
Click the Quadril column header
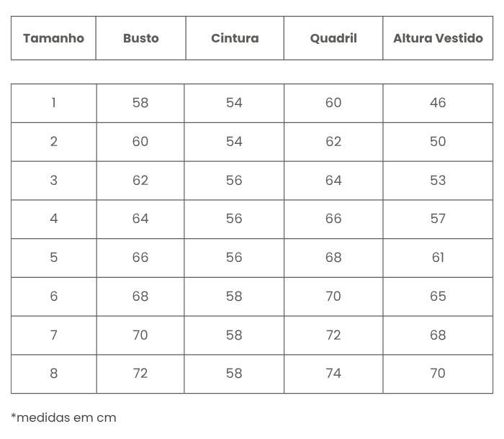(333, 38)
